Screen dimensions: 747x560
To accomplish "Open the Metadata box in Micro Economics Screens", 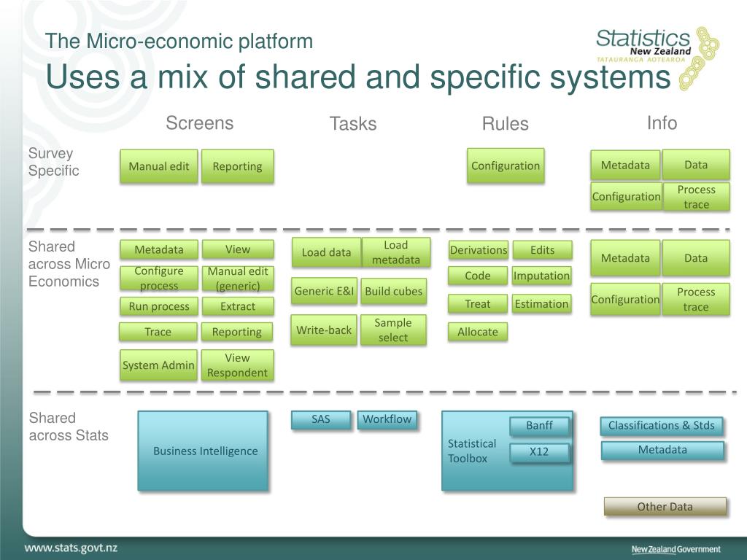I will coord(158,249).
